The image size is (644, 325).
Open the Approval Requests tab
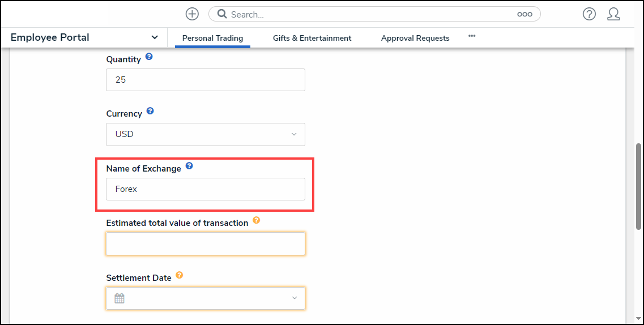click(415, 38)
